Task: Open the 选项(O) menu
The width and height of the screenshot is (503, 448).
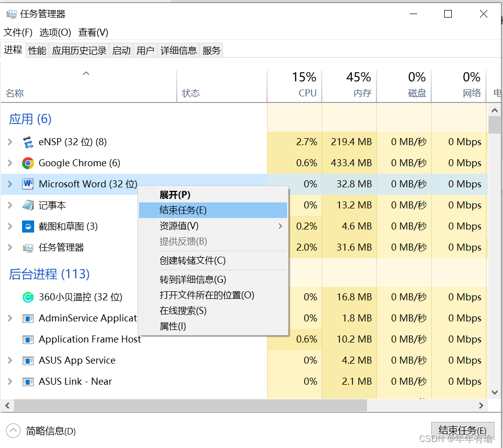Action: click(55, 33)
